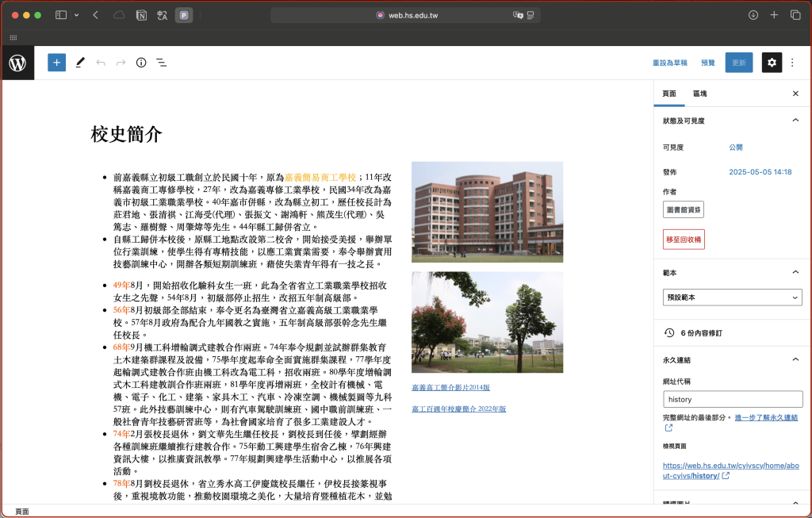Click 移至回收桶 button
812x518 pixels.
684,240
